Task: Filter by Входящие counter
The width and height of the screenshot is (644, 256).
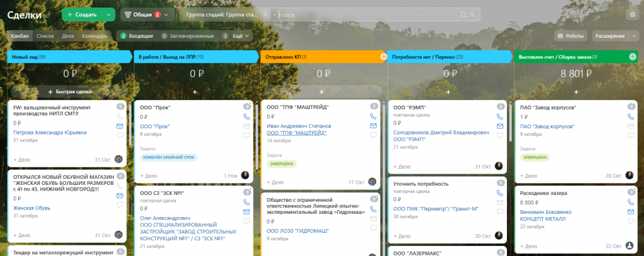Action: [136, 36]
